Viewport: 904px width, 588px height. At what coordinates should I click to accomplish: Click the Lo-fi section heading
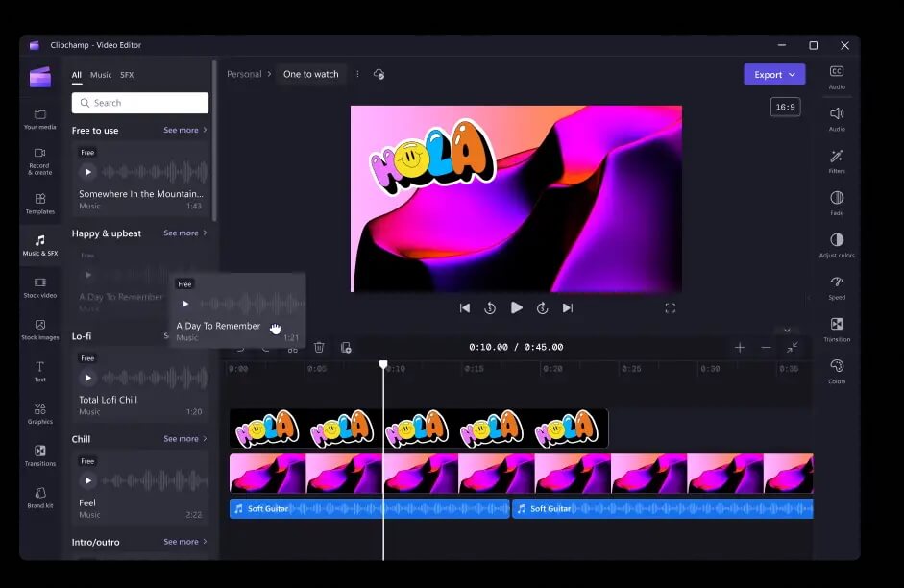(82, 336)
